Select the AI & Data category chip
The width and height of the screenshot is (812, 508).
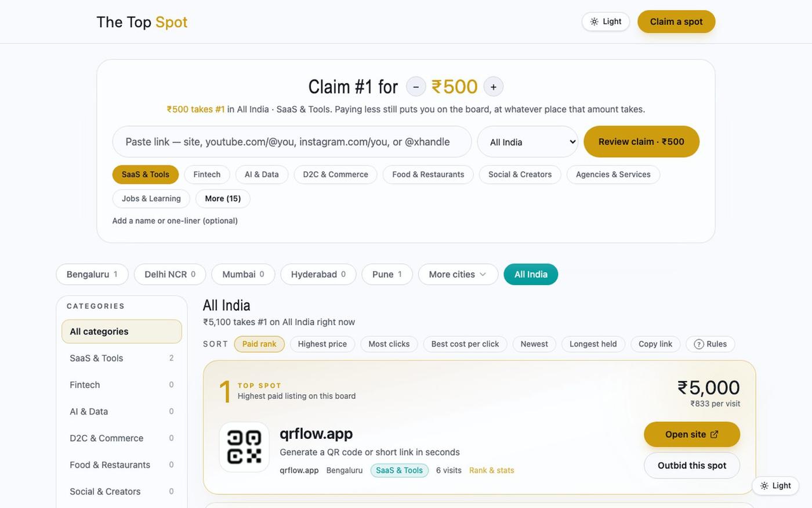tap(262, 174)
